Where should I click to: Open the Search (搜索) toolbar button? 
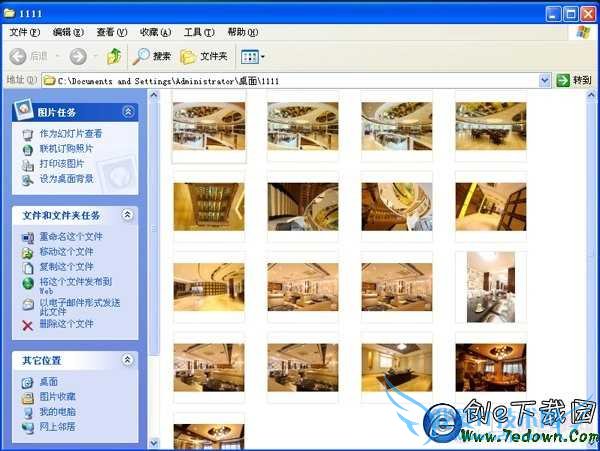point(152,57)
